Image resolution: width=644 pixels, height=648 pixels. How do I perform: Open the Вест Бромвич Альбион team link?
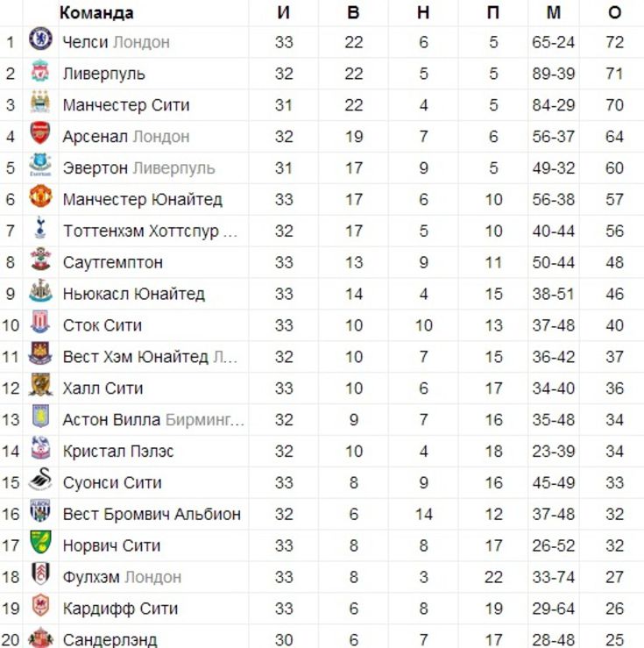[x=152, y=514]
